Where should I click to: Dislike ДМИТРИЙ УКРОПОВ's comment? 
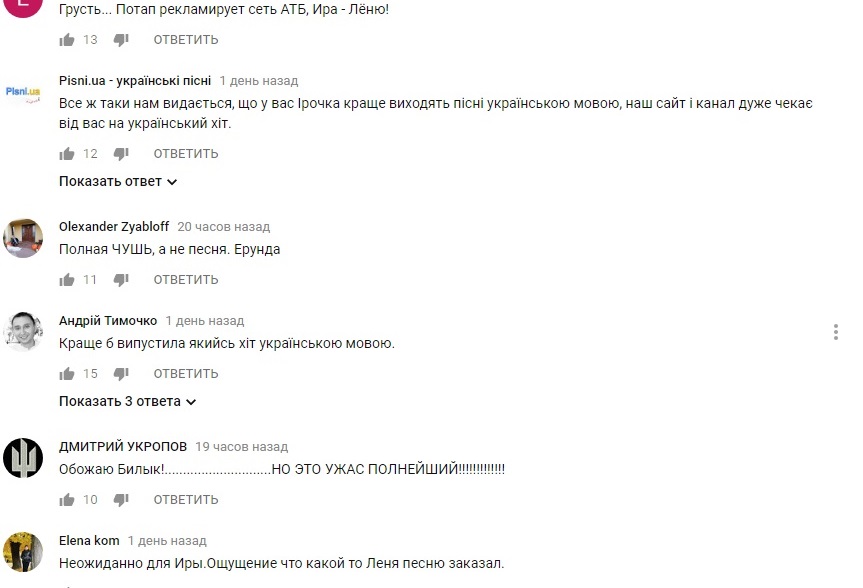[x=121, y=500]
